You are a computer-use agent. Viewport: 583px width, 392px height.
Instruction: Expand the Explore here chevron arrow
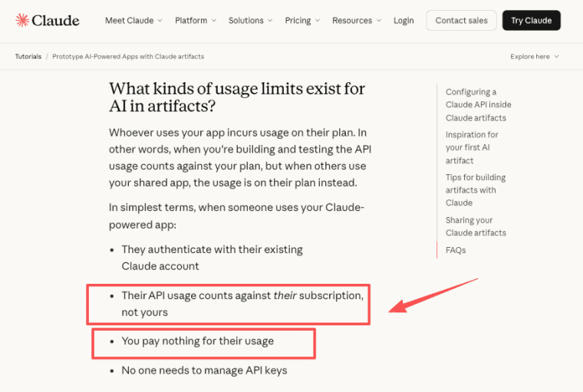[557, 57]
